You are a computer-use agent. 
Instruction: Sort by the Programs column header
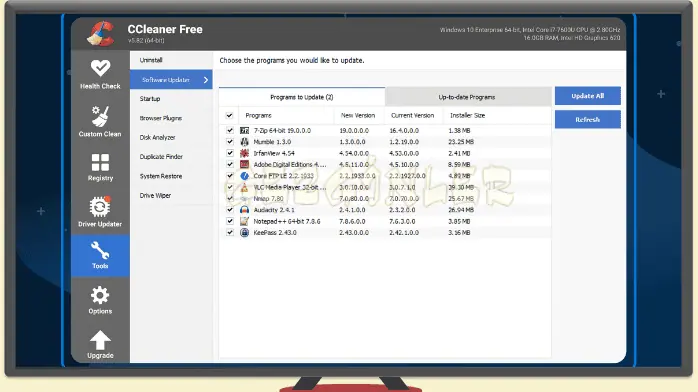[286, 115]
